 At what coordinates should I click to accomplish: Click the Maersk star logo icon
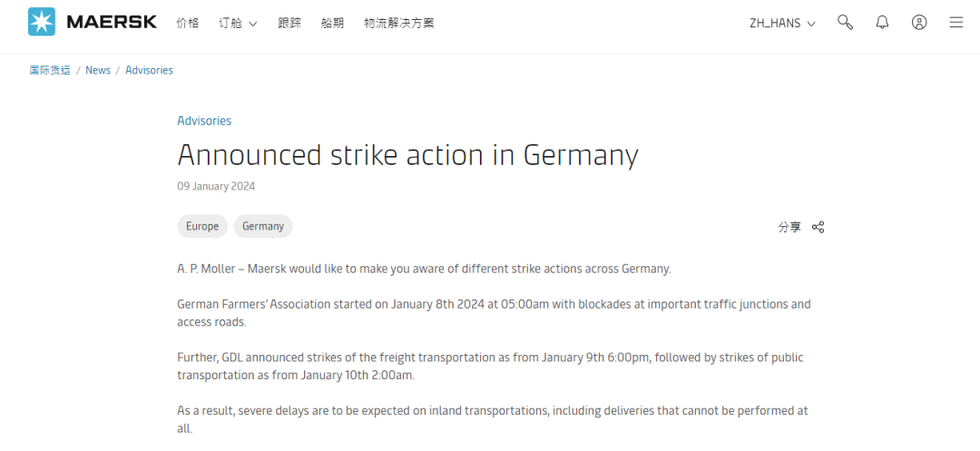pos(42,22)
